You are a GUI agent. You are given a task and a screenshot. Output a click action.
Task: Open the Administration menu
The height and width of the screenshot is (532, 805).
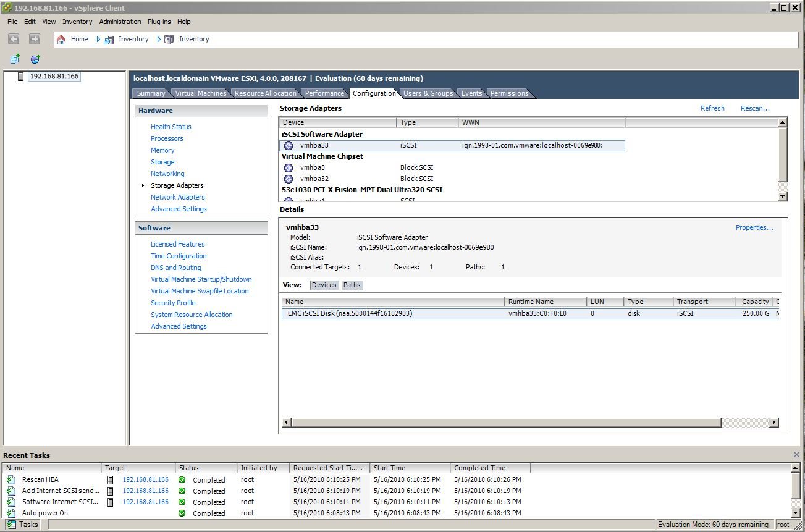coord(120,22)
